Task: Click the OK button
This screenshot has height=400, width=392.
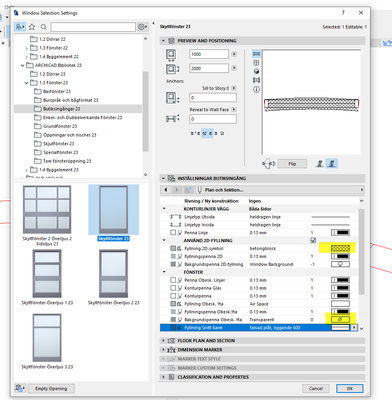Action: coord(349,388)
